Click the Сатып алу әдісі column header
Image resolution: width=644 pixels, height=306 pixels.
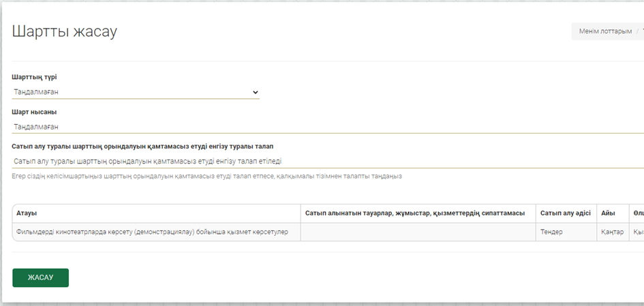click(x=566, y=213)
